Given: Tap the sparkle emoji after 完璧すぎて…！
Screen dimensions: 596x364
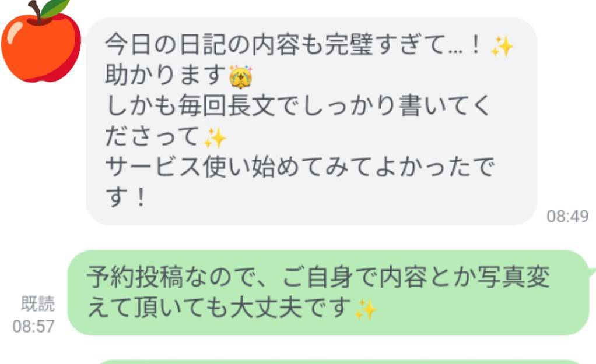Looking at the screenshot, I should (502, 47).
